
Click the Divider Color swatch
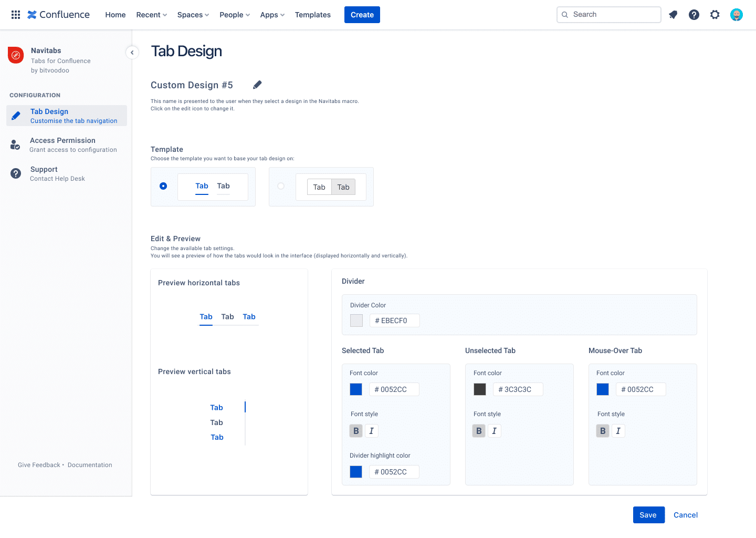coord(356,320)
